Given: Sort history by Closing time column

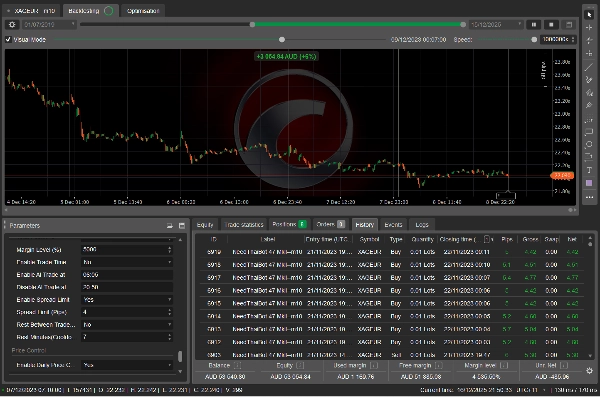Looking at the screenshot, I should tap(465, 239).
